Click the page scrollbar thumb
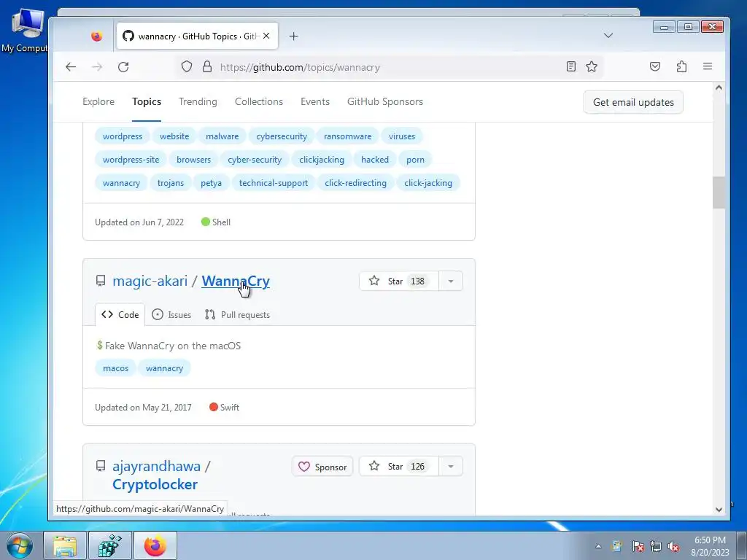The width and height of the screenshot is (747, 560). click(x=719, y=192)
